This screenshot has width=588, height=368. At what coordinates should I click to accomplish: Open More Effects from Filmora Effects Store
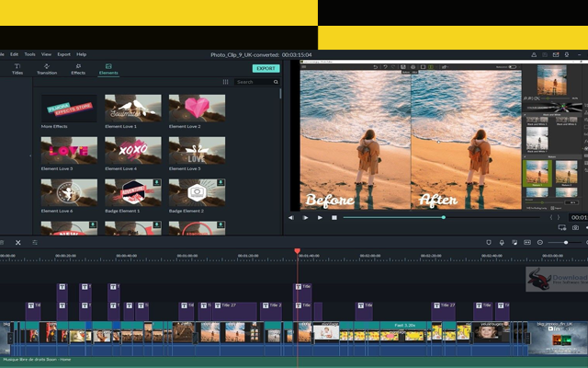pos(69,109)
